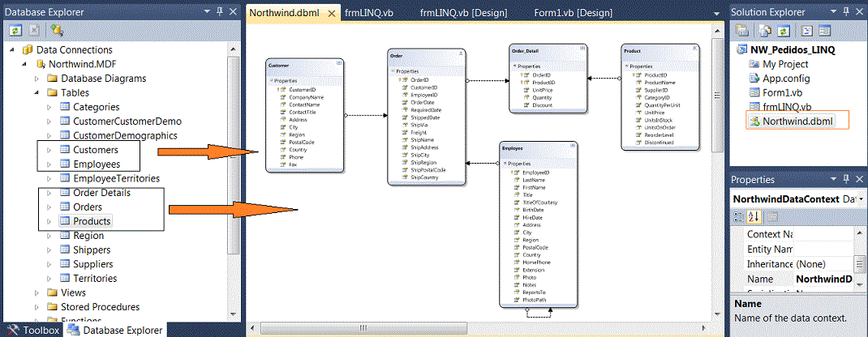Click Properties icon in Solution Explorer toolbar

(741, 31)
